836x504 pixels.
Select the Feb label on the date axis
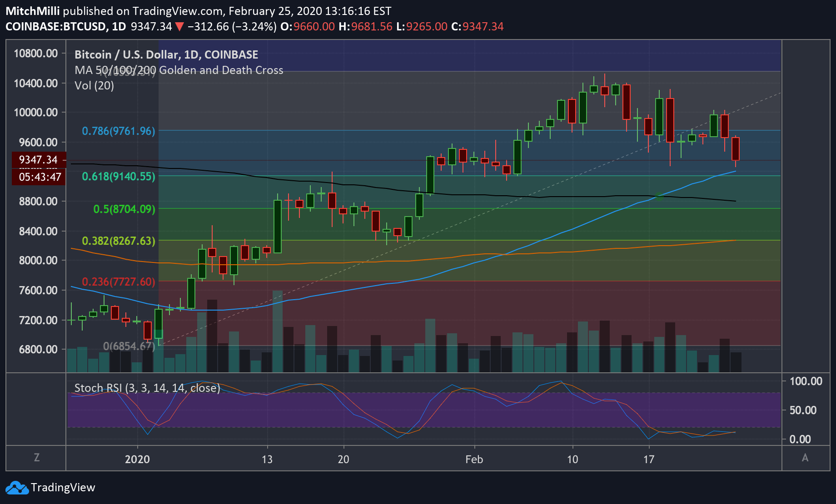tap(474, 459)
